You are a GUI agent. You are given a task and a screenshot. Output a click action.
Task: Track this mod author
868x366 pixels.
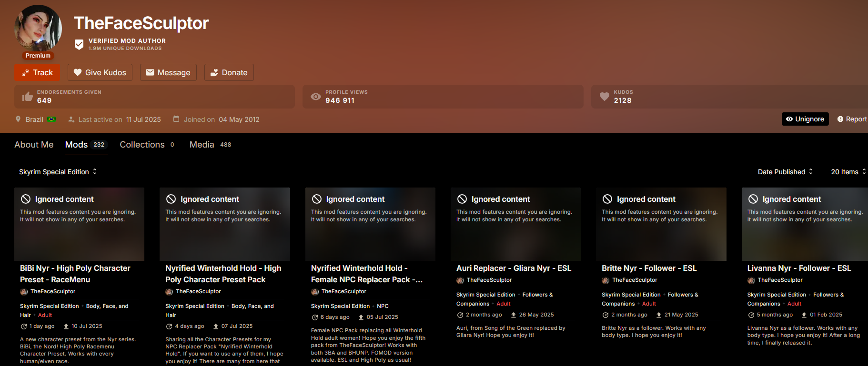pos(37,72)
